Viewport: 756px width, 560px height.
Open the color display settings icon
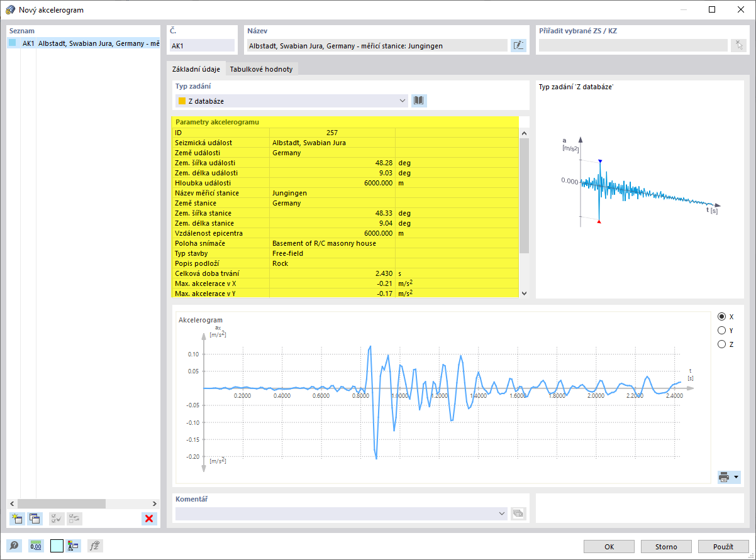tap(73, 546)
